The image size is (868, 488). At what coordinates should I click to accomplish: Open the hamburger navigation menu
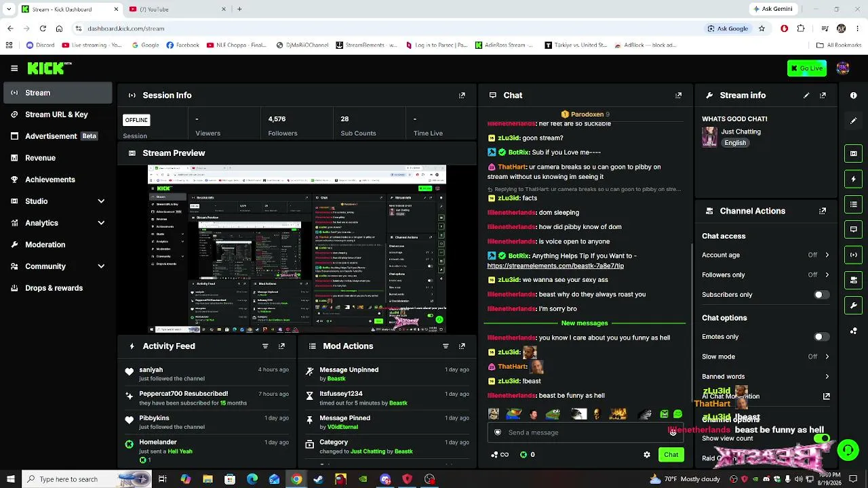14,68
